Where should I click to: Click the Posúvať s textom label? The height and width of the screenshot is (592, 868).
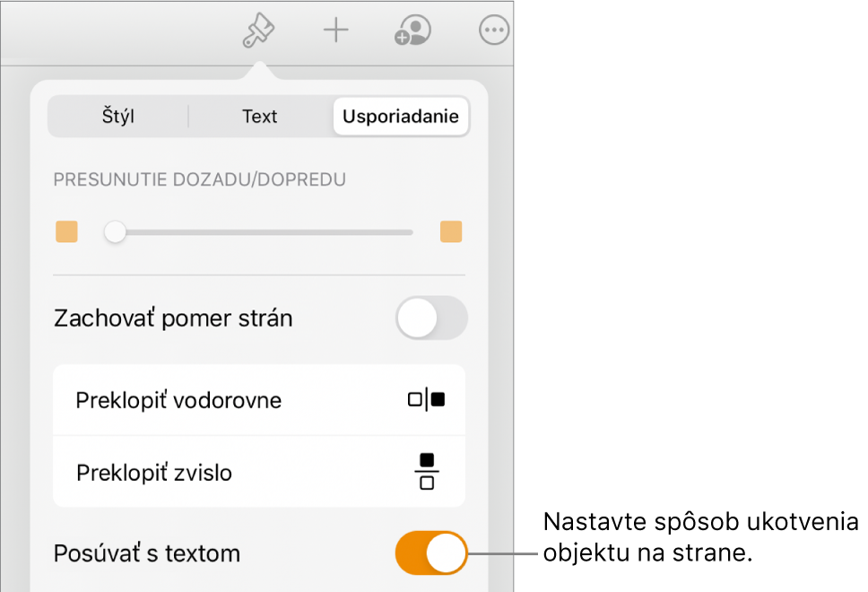(x=147, y=553)
